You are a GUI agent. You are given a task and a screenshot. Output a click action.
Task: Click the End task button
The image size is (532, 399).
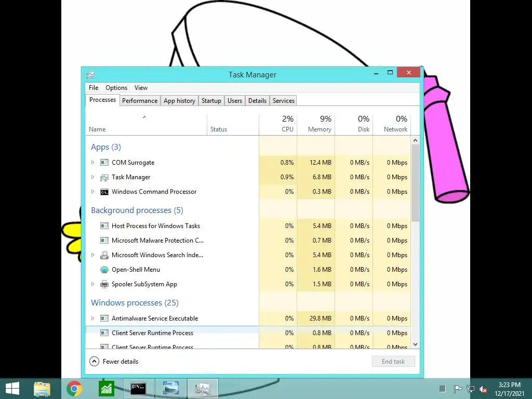[x=393, y=362]
